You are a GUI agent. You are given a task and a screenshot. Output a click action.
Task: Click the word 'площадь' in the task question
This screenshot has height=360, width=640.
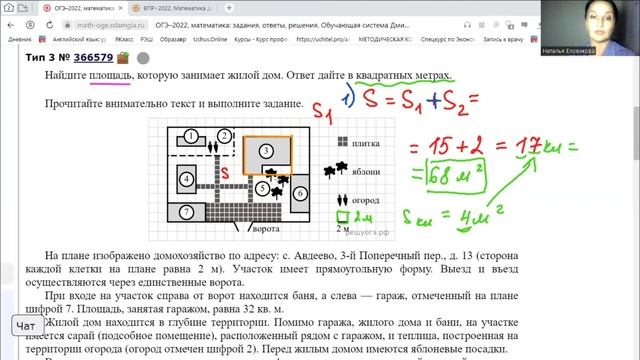pyautogui.click(x=110, y=76)
